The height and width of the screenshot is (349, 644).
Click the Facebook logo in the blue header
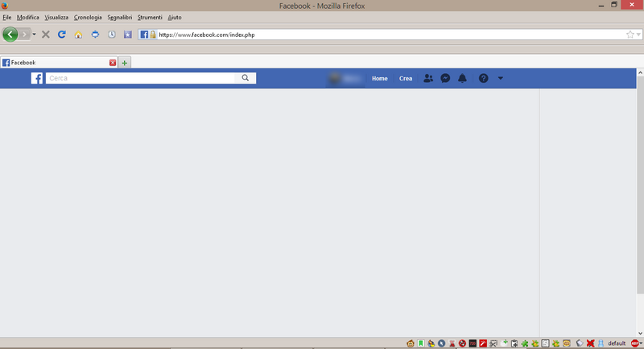point(37,78)
